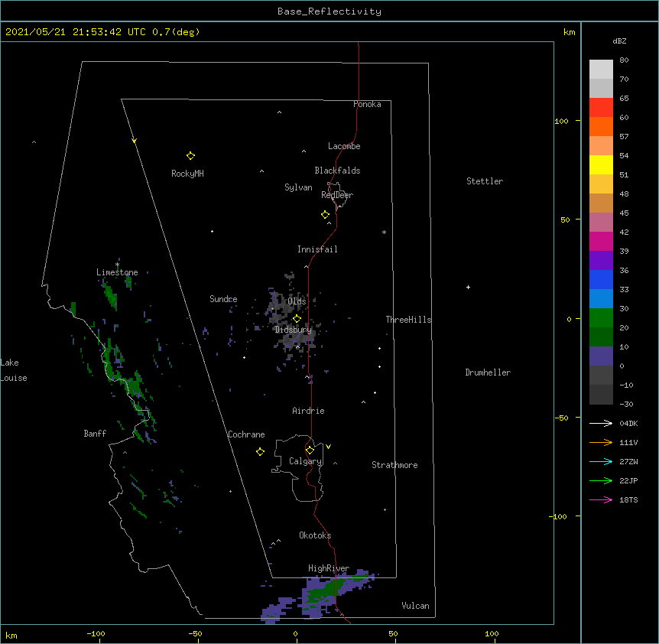
Task: Click the Stettler label
Action: [485, 181]
